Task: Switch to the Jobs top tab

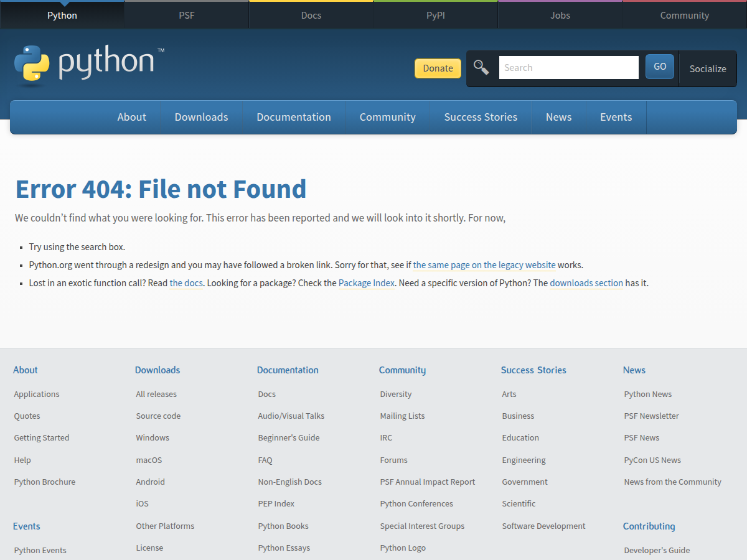Action: [560, 15]
